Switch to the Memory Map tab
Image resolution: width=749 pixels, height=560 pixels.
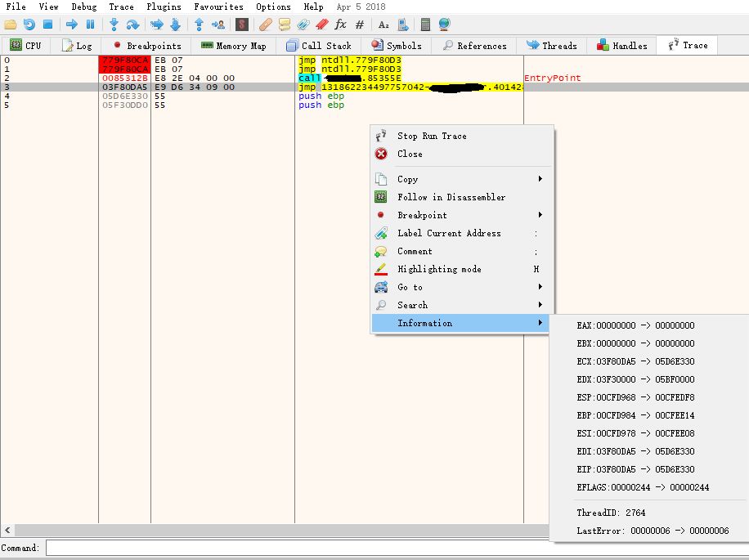click(x=234, y=46)
